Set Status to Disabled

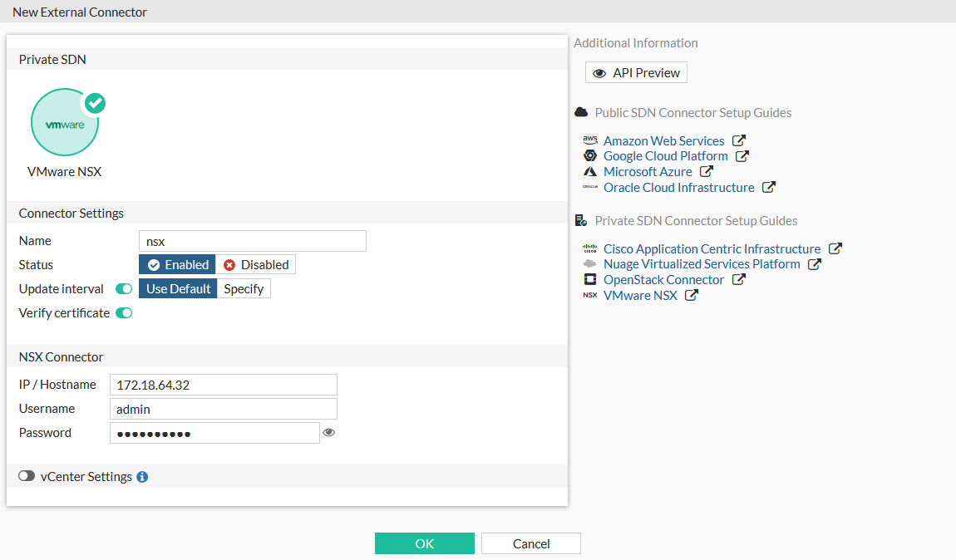click(x=256, y=264)
